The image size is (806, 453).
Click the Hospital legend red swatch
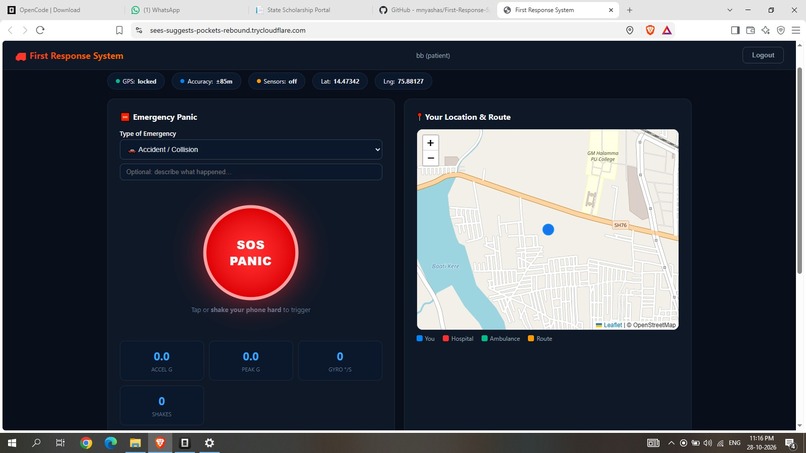pyautogui.click(x=446, y=338)
